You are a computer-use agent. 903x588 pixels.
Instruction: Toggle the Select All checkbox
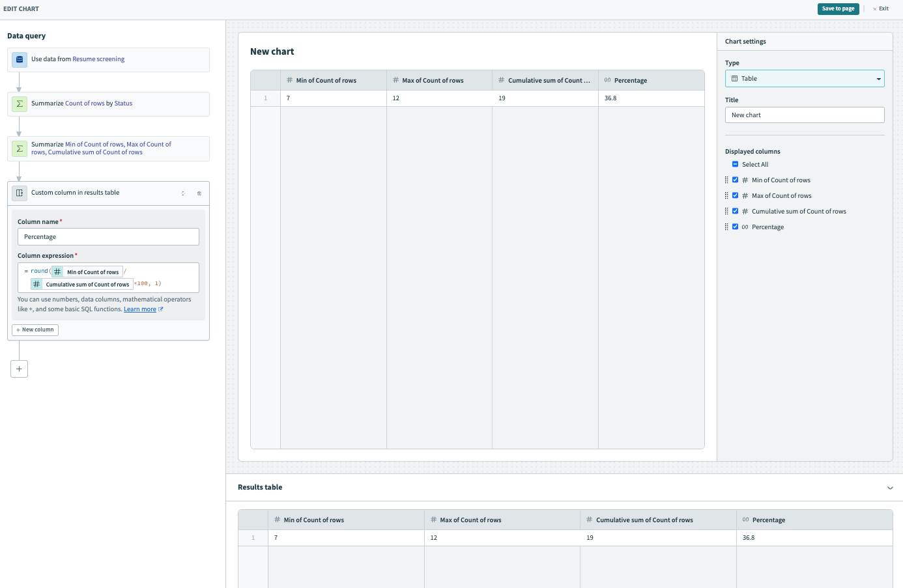pos(735,165)
